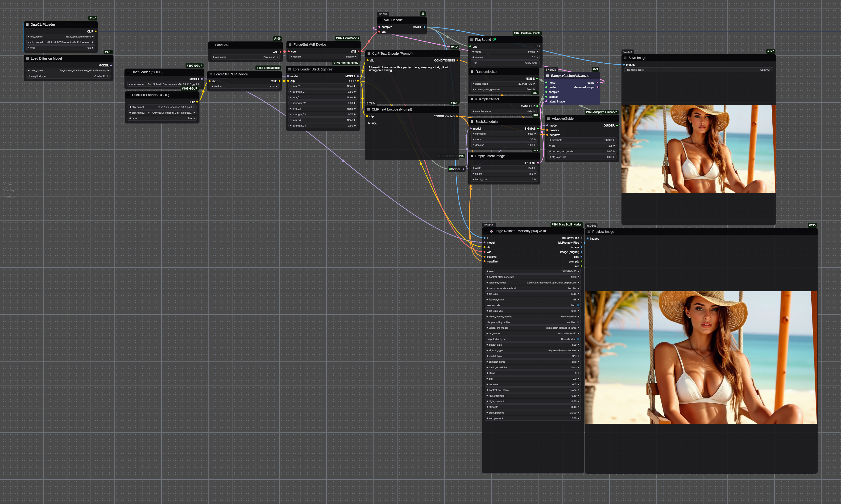Click the Large Refiner McBoaty rabbit icon
The width and height of the screenshot is (841, 504).
tap(491, 231)
